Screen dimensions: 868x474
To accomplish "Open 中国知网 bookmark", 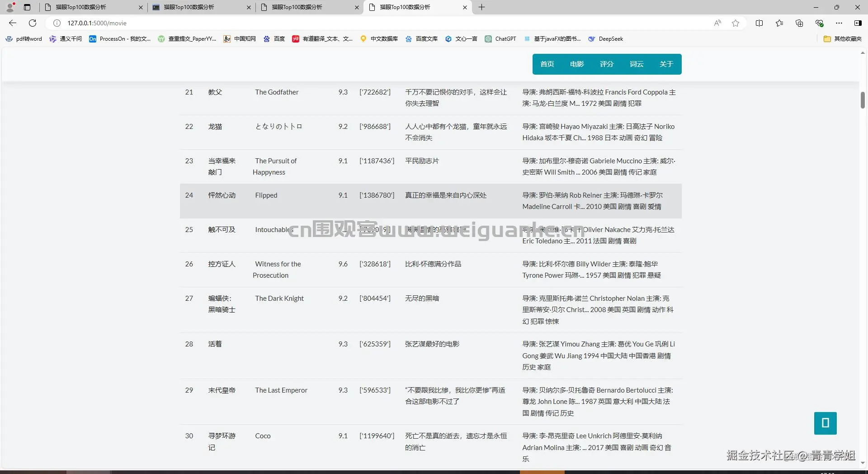I will click(x=240, y=39).
